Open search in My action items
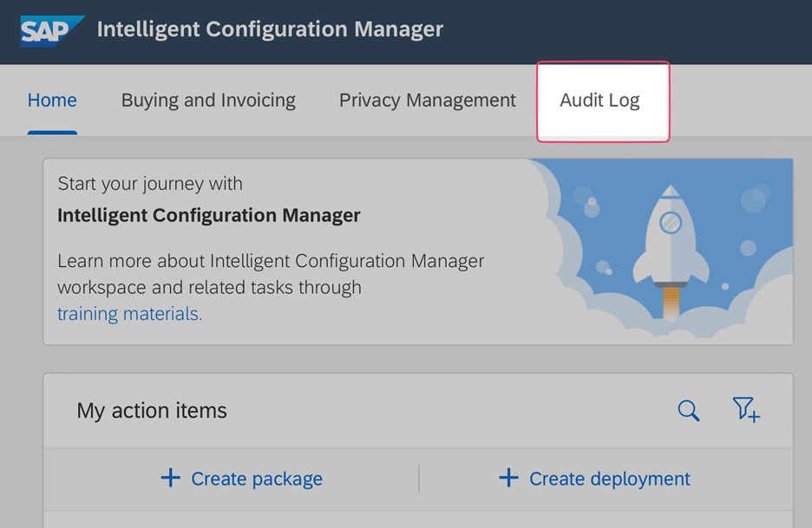 [689, 410]
